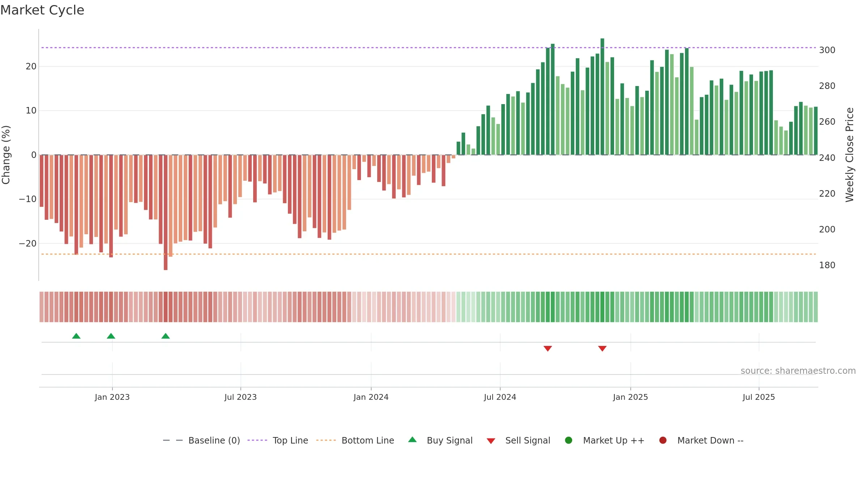Toggle the Bottom Line legend item

point(355,440)
